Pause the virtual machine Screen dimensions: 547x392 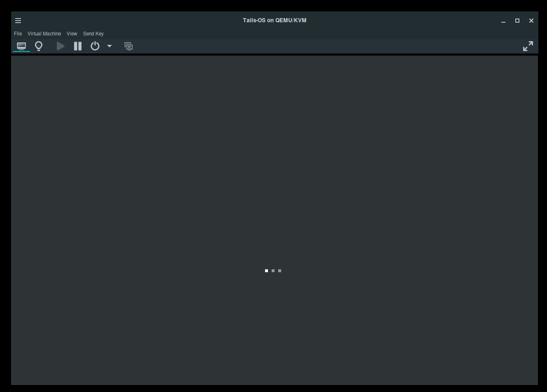click(78, 46)
